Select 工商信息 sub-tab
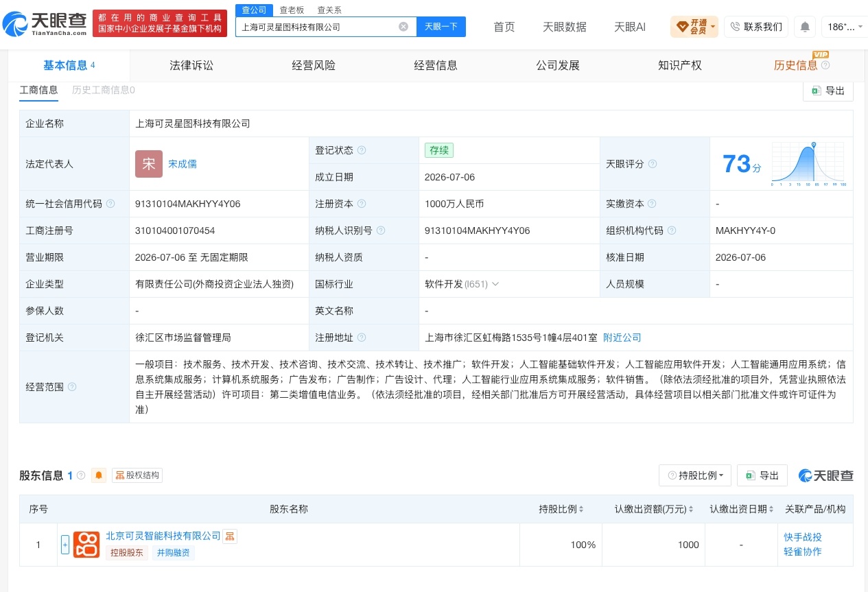868x592 pixels. [38, 90]
